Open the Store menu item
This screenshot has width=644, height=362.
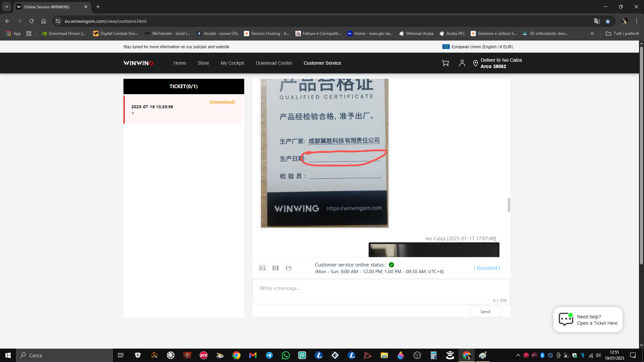203,63
